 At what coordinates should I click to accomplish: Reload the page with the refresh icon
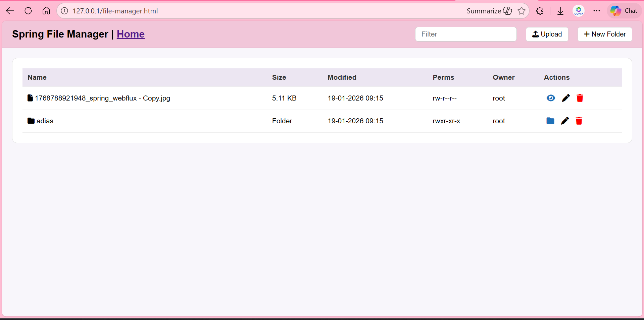pos(28,11)
